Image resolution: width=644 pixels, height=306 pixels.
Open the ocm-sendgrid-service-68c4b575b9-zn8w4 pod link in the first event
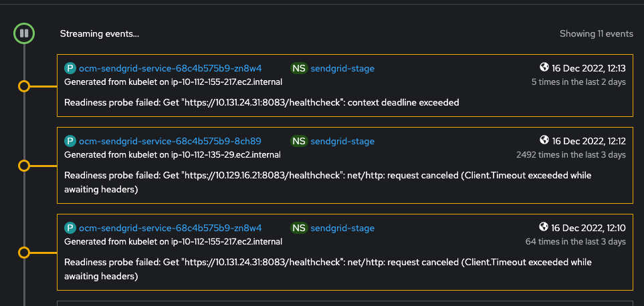pos(170,68)
